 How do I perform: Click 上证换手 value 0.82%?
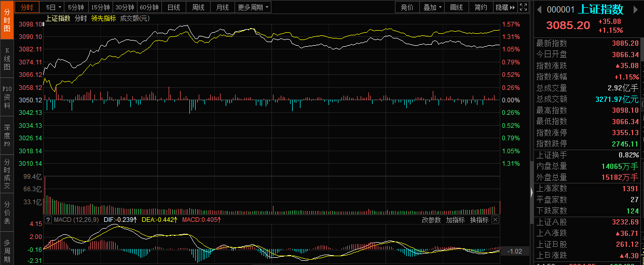[x=629, y=155]
